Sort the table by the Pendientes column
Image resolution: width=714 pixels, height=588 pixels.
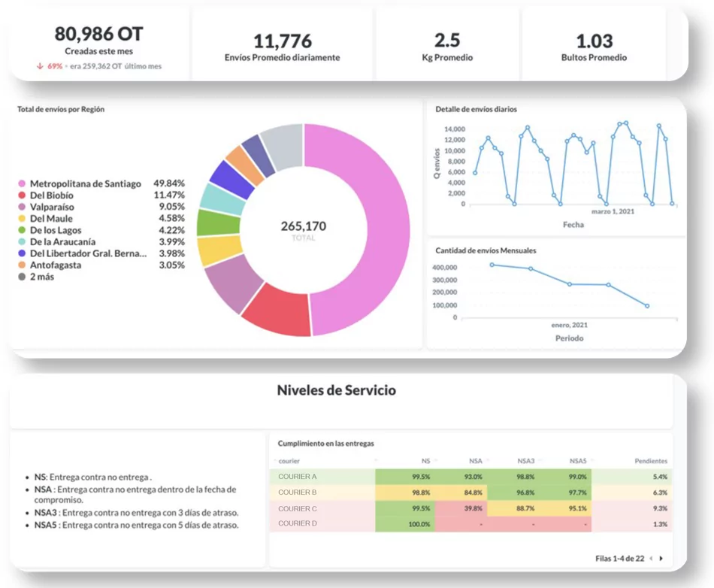[652, 461]
